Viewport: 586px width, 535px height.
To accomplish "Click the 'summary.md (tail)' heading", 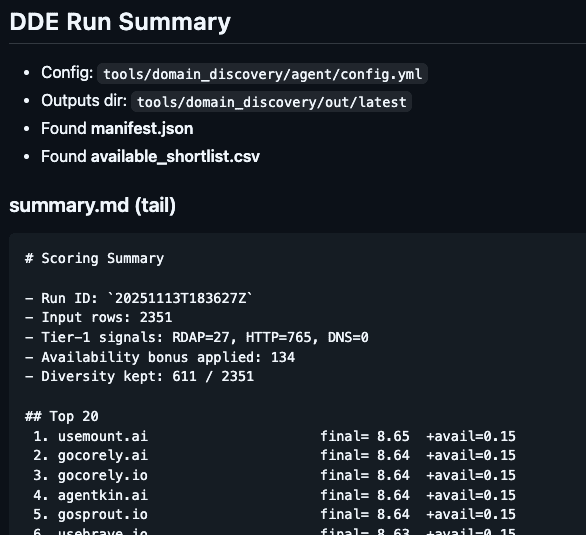I will 92,205.
